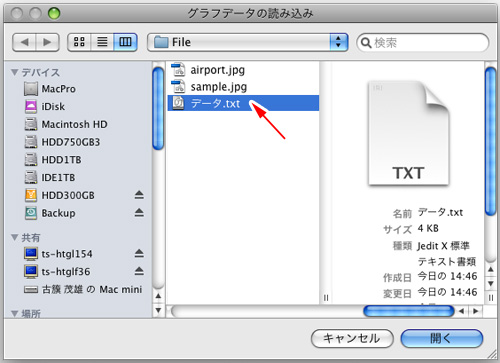The height and width of the screenshot is (363, 500).
Task: Switch to list view
Action: (102, 42)
